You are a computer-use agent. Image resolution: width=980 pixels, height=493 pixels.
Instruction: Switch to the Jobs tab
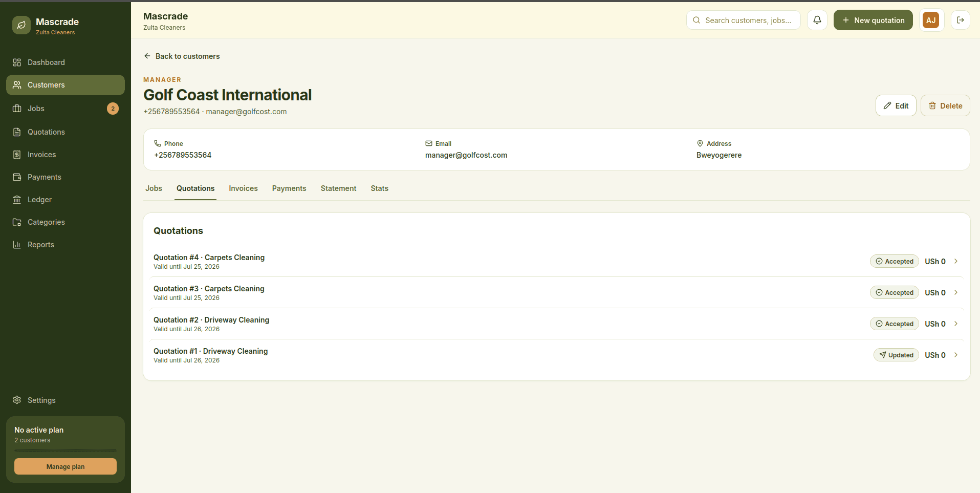click(154, 188)
